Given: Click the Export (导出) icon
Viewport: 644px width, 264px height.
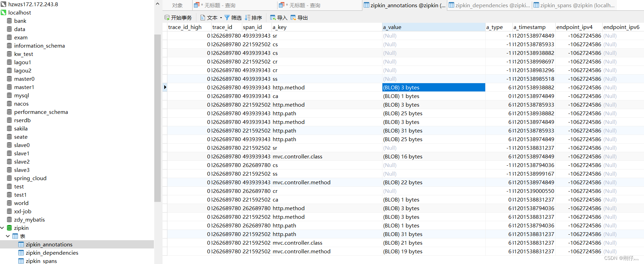Looking at the screenshot, I should [x=293, y=18].
